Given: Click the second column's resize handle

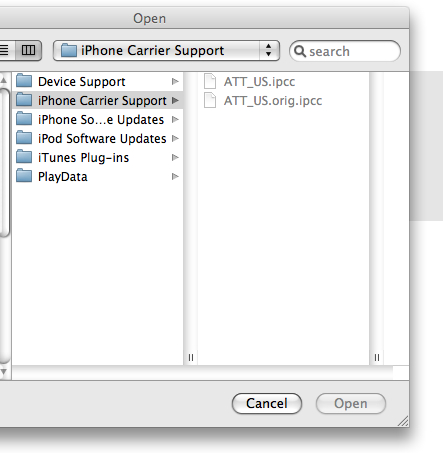Looking at the screenshot, I should [377, 358].
